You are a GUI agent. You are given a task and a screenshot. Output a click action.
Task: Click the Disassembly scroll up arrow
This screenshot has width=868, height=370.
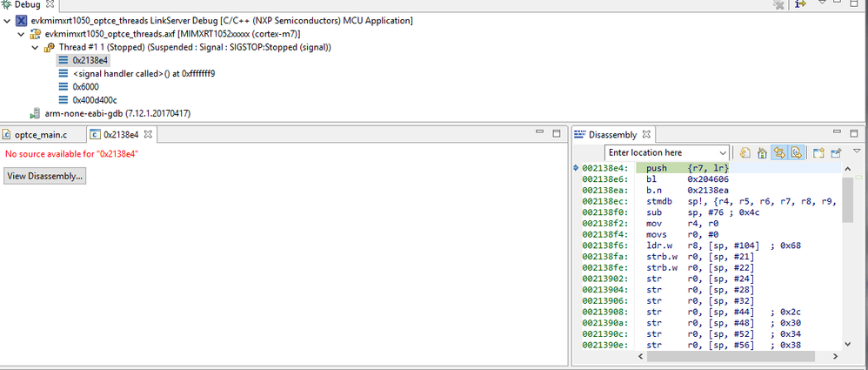(x=847, y=168)
